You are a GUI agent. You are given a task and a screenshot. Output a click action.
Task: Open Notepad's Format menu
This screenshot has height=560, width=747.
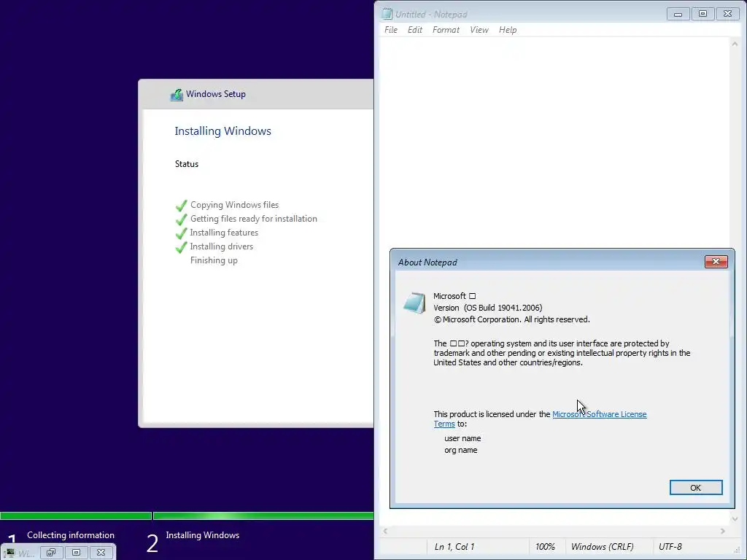pos(446,29)
